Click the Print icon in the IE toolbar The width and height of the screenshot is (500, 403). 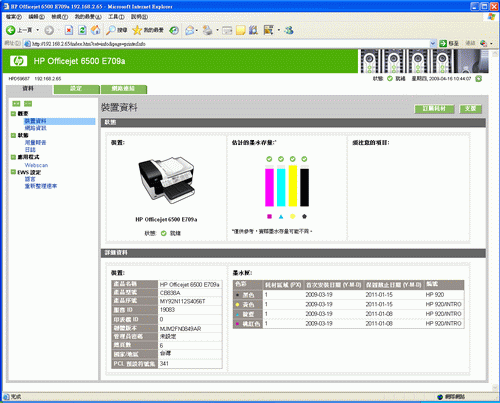point(207,30)
